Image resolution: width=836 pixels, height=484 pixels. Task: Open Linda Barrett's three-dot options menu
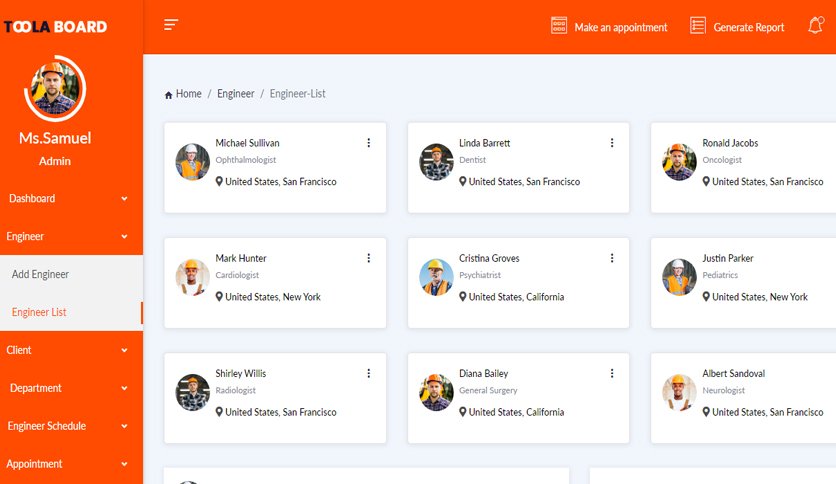(612, 143)
